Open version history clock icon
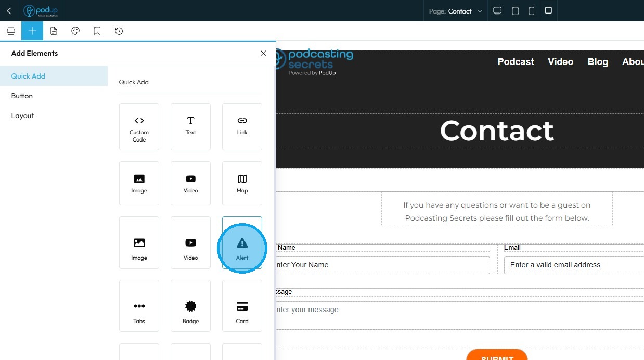 point(119,31)
